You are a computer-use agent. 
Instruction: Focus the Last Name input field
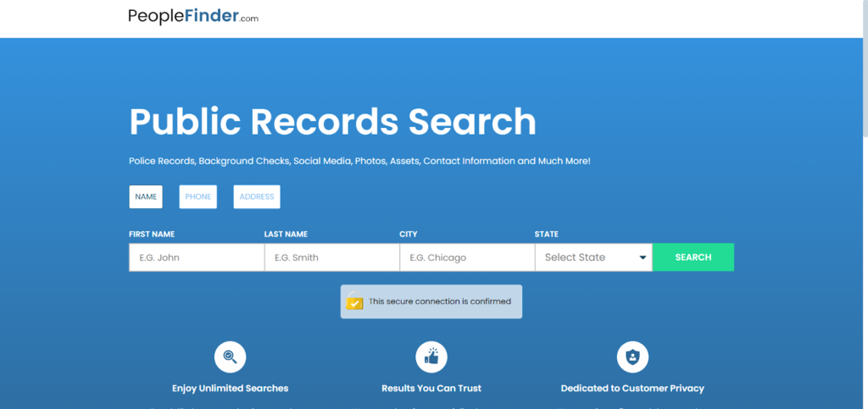[331, 257]
